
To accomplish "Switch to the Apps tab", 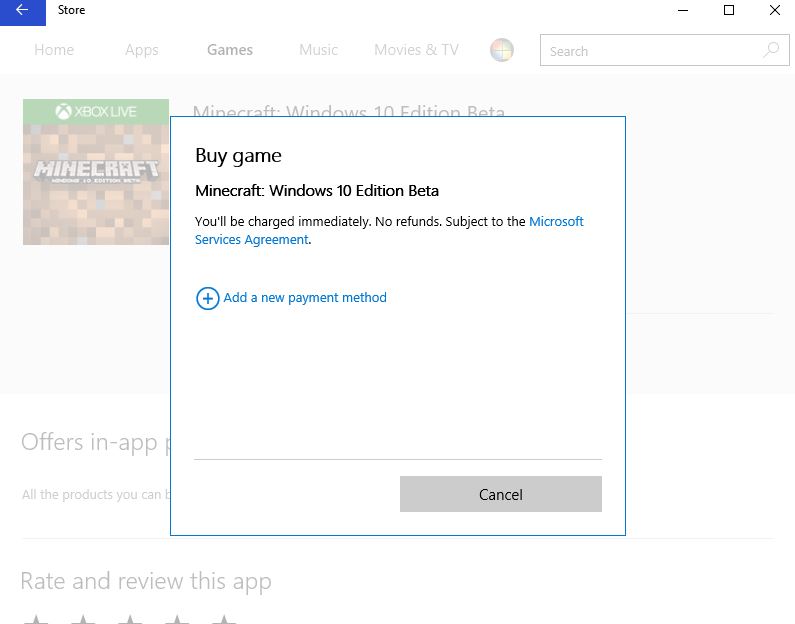I will pos(141,50).
